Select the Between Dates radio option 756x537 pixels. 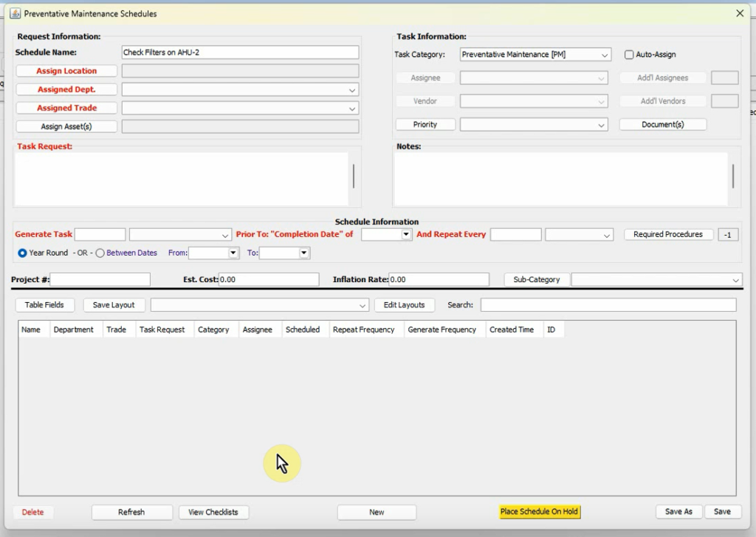coord(100,253)
